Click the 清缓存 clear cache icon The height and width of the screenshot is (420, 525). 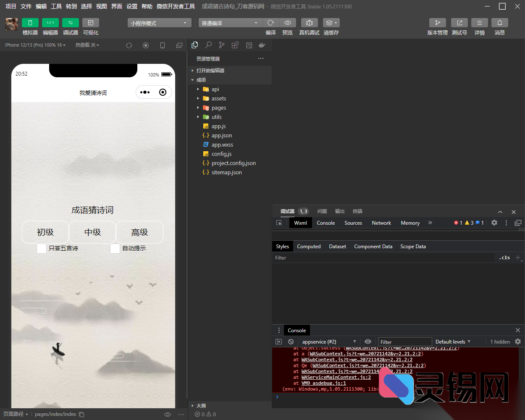[331, 23]
